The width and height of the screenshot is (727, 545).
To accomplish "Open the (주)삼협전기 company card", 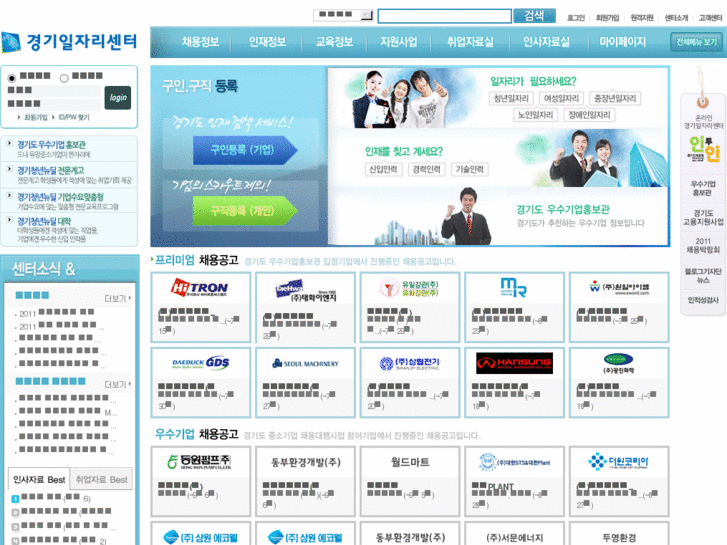I will pos(410,383).
